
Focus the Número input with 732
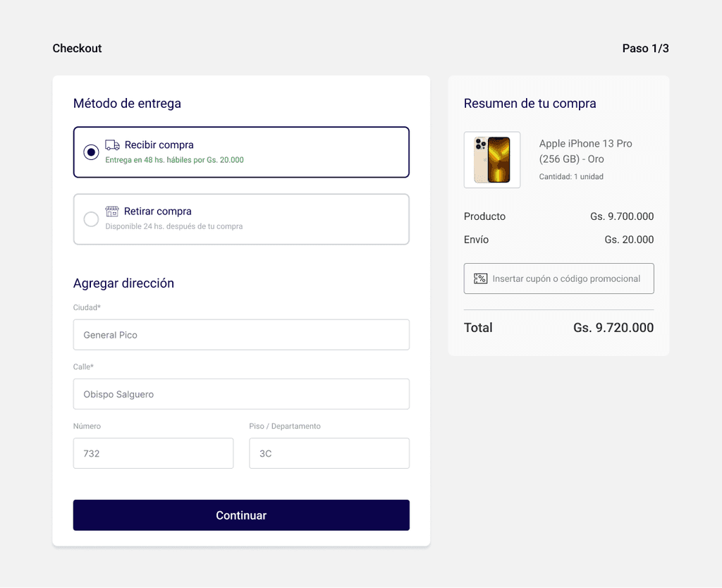pos(153,453)
